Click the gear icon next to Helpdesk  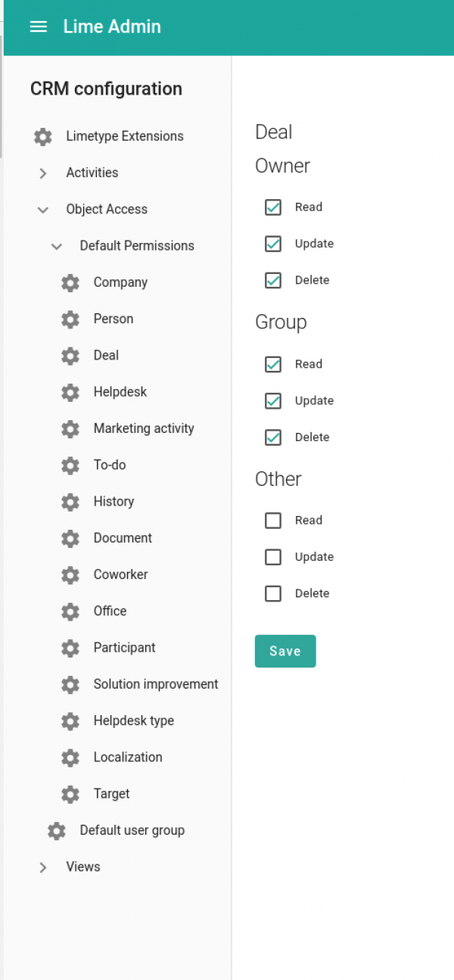[70, 393]
